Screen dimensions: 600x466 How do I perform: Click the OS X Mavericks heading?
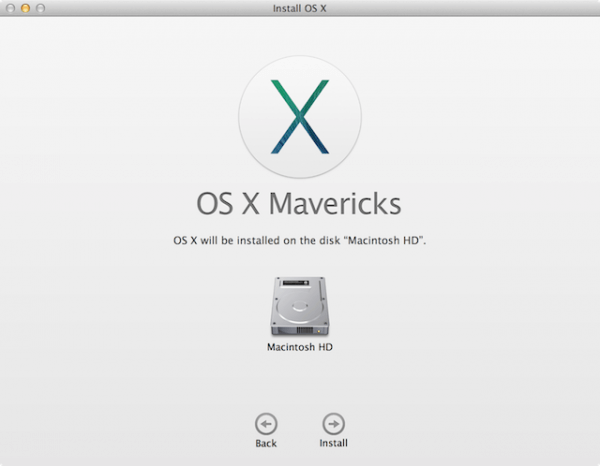click(299, 204)
